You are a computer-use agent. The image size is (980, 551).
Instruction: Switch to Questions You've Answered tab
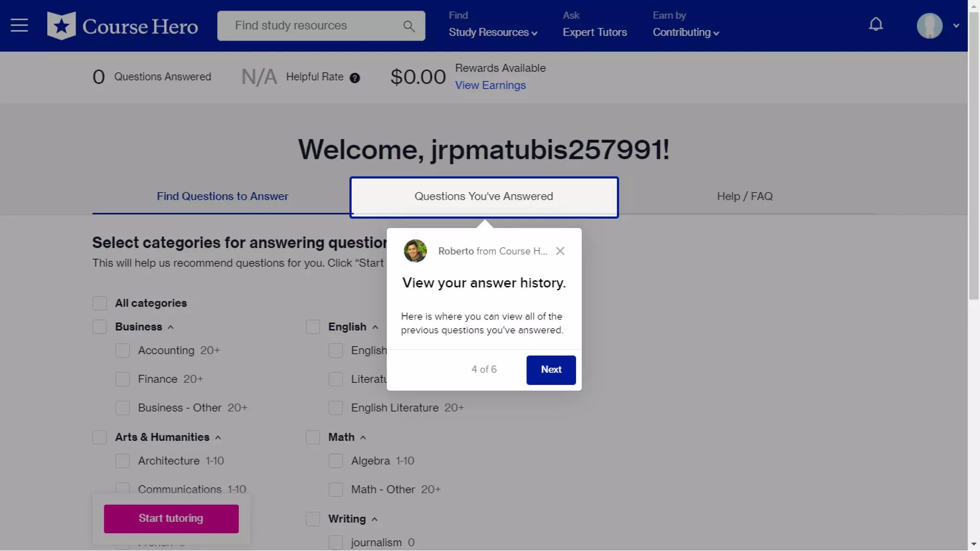483,197
